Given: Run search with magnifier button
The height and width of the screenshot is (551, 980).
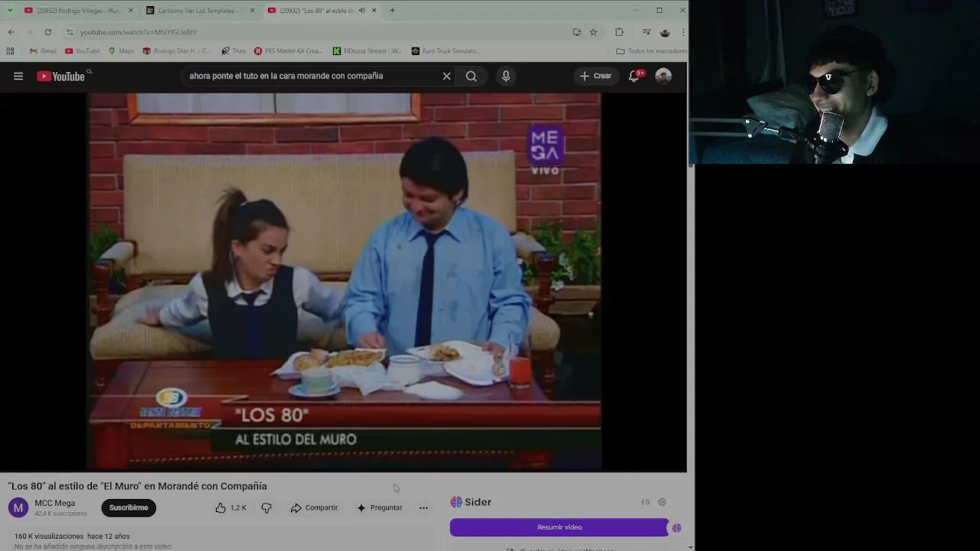Looking at the screenshot, I should click(x=472, y=76).
